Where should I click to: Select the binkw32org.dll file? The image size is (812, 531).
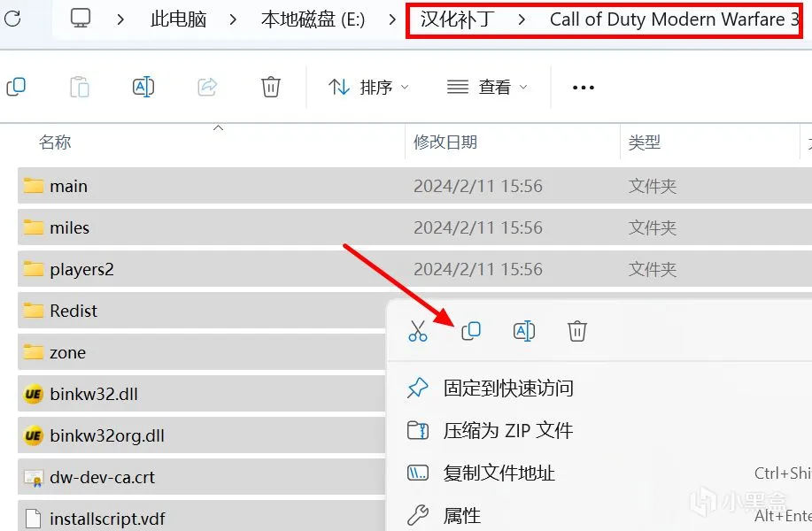point(202,435)
